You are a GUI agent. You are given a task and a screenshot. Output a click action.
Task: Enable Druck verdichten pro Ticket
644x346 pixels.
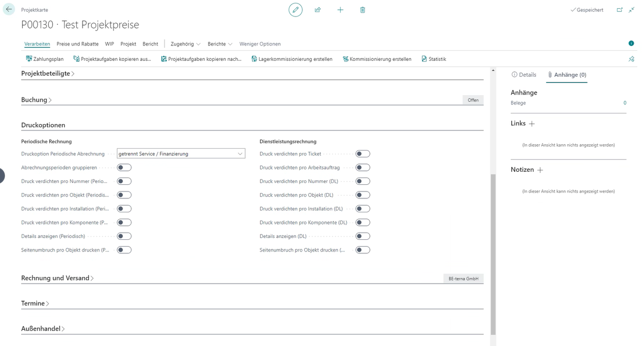click(363, 154)
